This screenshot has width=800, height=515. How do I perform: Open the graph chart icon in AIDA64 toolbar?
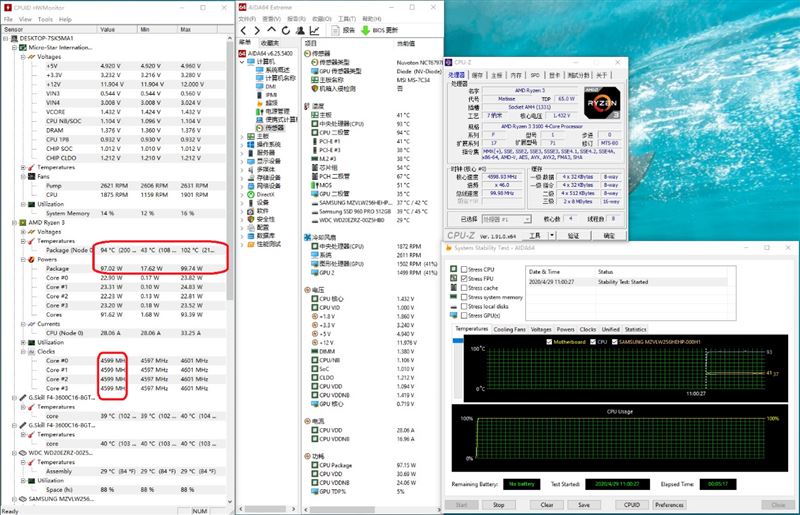pyautogui.click(x=314, y=31)
